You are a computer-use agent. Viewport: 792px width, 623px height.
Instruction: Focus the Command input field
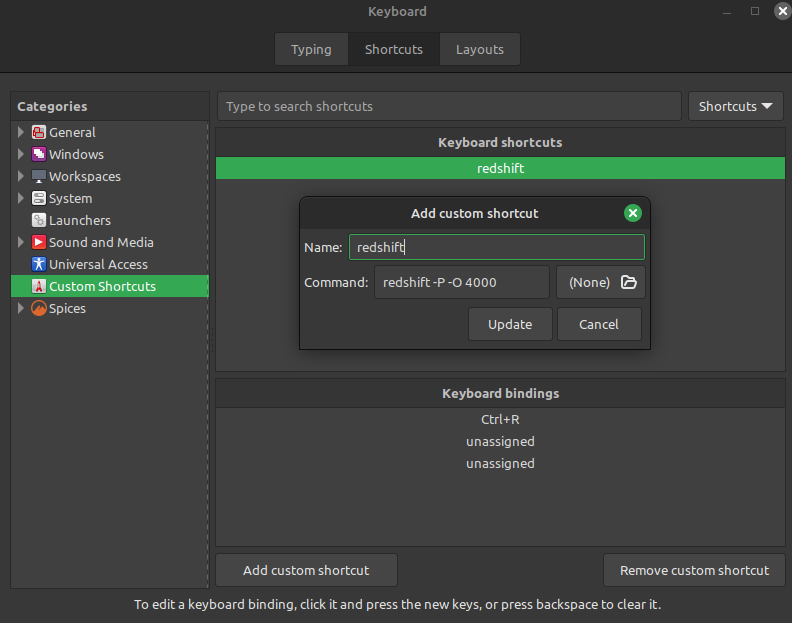[x=462, y=282]
